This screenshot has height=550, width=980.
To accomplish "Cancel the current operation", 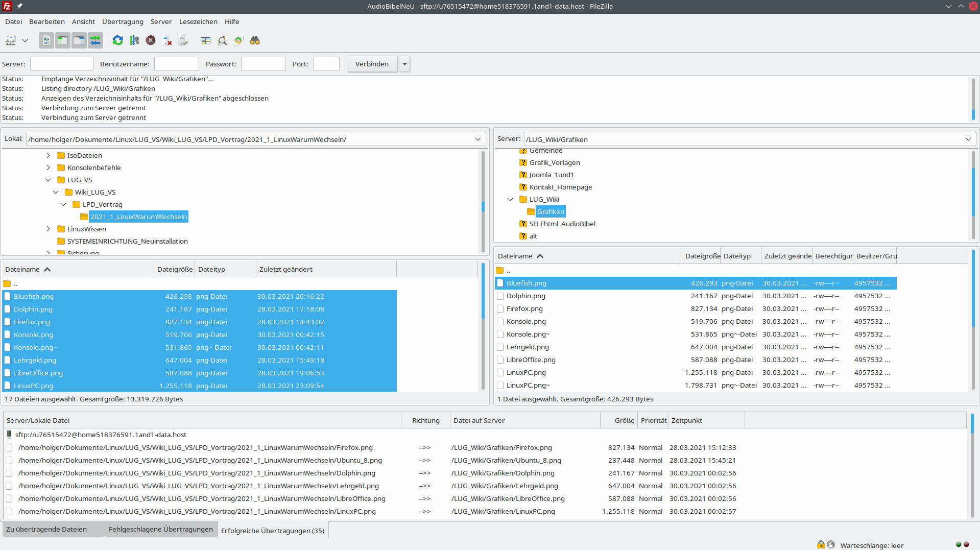I will coord(151,40).
